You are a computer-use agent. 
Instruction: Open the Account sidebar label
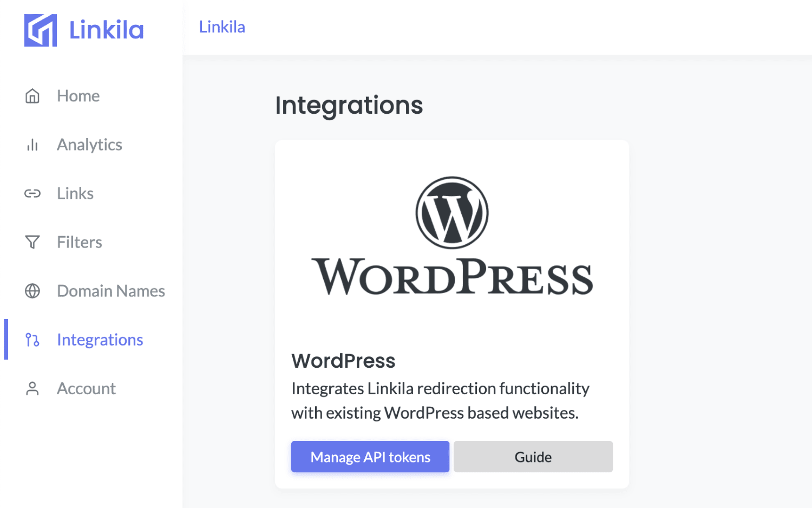click(x=86, y=388)
